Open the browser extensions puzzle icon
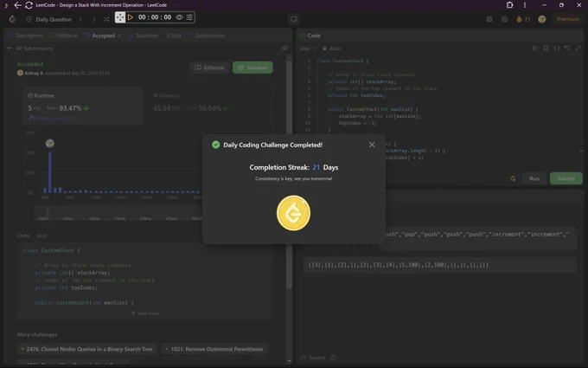Image resolution: width=588 pixels, height=368 pixels. pyautogui.click(x=509, y=5)
